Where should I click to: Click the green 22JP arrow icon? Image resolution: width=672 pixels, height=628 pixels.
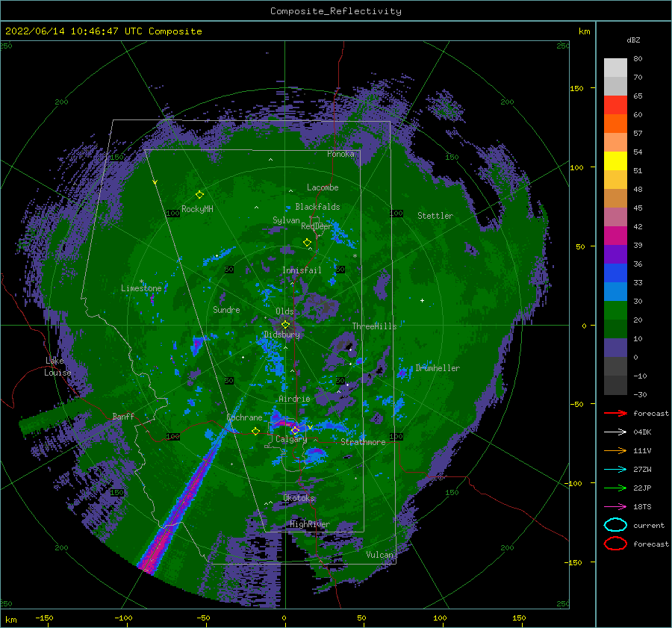point(615,488)
